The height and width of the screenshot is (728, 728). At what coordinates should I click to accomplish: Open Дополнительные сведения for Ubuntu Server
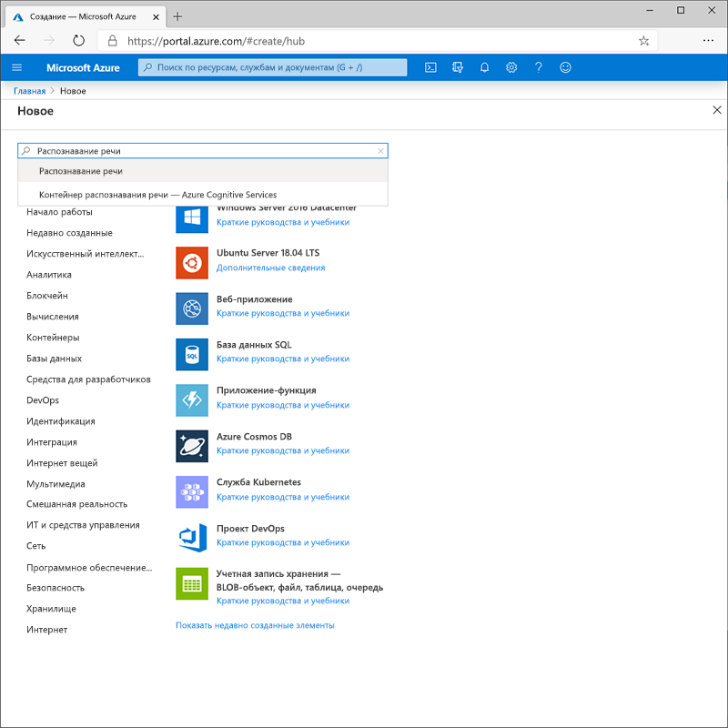click(270, 268)
